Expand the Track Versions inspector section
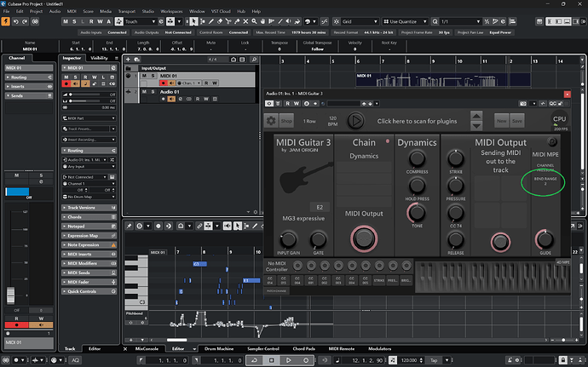588x367 pixels. 89,208
